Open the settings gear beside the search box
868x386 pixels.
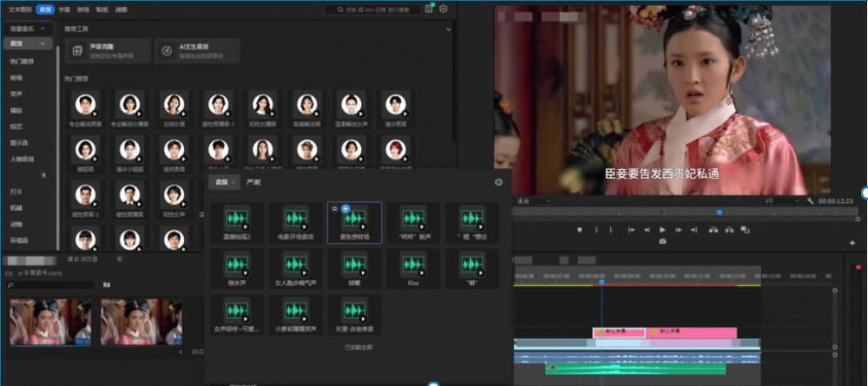tap(444, 9)
